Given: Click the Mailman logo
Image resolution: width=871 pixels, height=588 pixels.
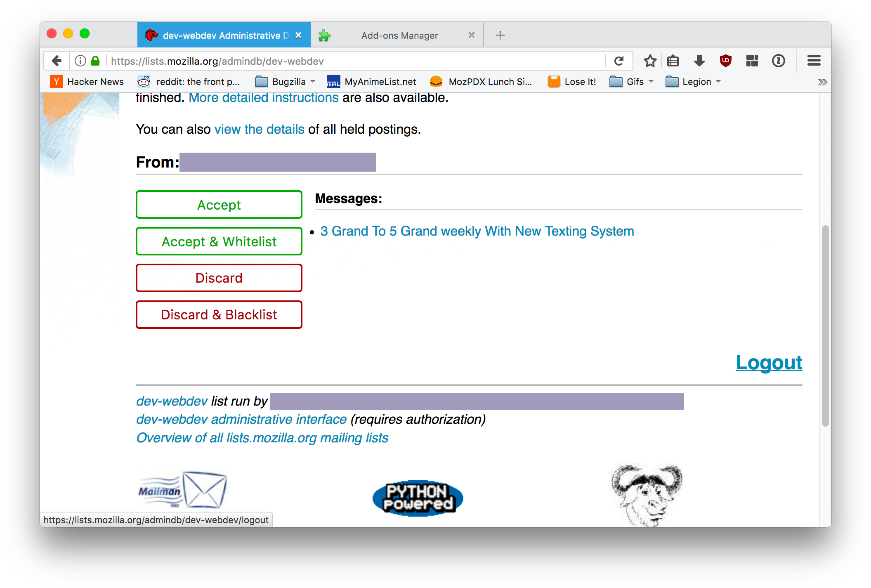Looking at the screenshot, I should click(182, 490).
